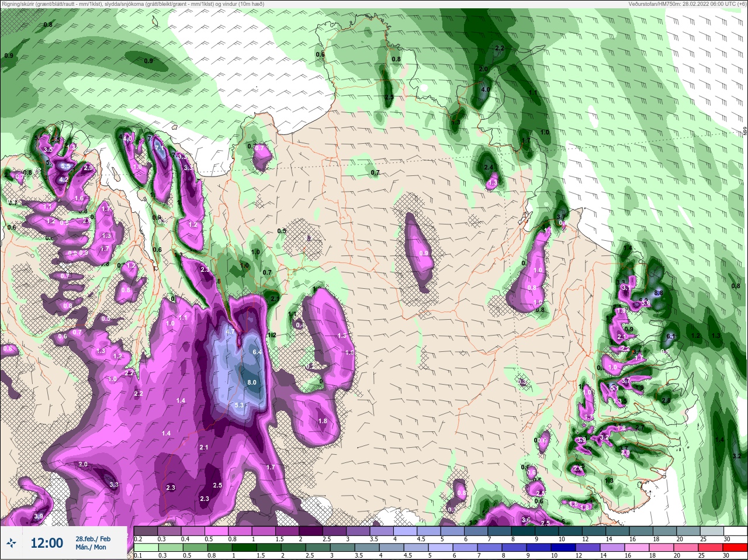
Task: Click the 12:00 forecast time label
Action: pyautogui.click(x=47, y=543)
